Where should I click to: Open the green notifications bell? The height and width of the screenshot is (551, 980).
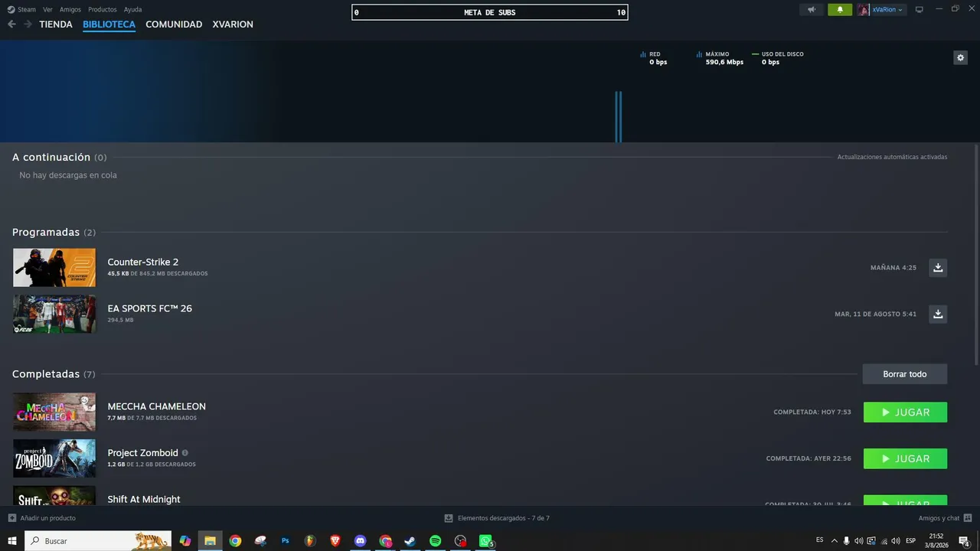tap(840, 10)
